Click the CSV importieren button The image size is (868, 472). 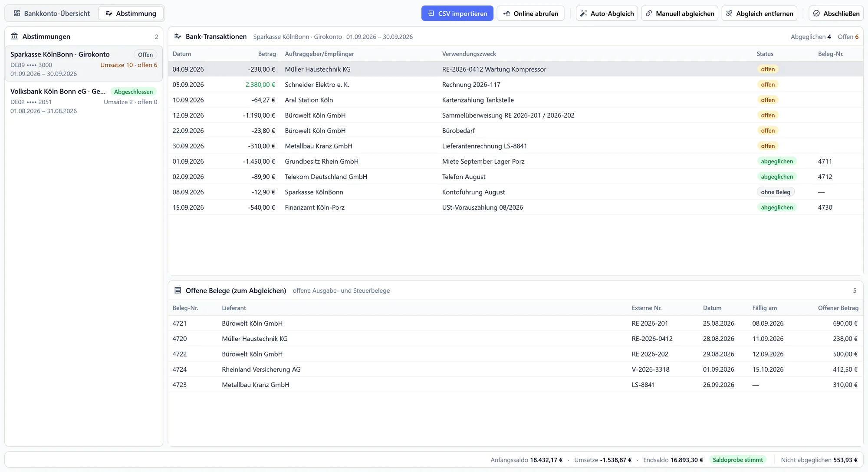[x=457, y=13]
